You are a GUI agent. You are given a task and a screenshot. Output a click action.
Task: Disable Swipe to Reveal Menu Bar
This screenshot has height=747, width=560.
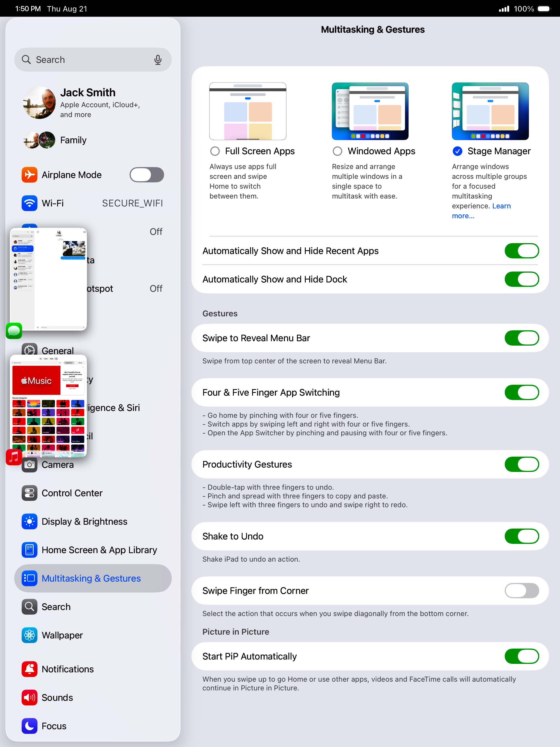coord(522,338)
